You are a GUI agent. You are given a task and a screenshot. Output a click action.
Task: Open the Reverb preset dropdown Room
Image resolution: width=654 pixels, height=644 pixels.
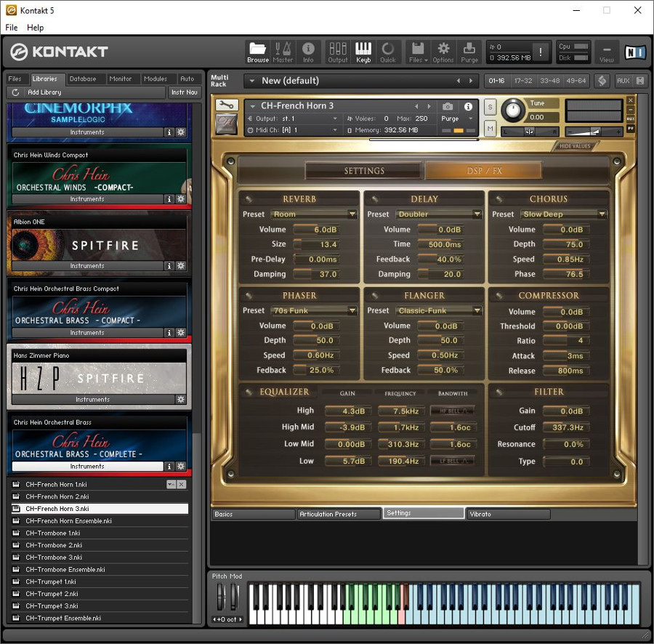point(313,214)
